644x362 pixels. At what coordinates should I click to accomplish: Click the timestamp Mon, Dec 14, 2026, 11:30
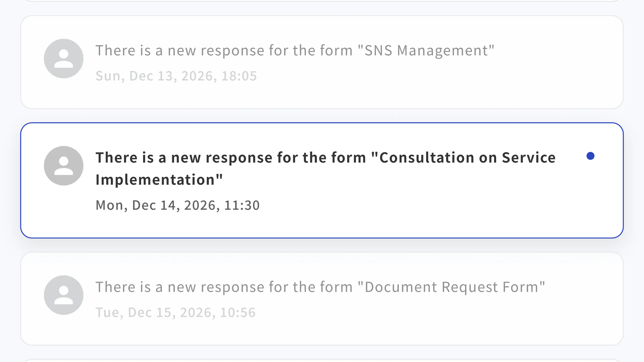point(178,205)
